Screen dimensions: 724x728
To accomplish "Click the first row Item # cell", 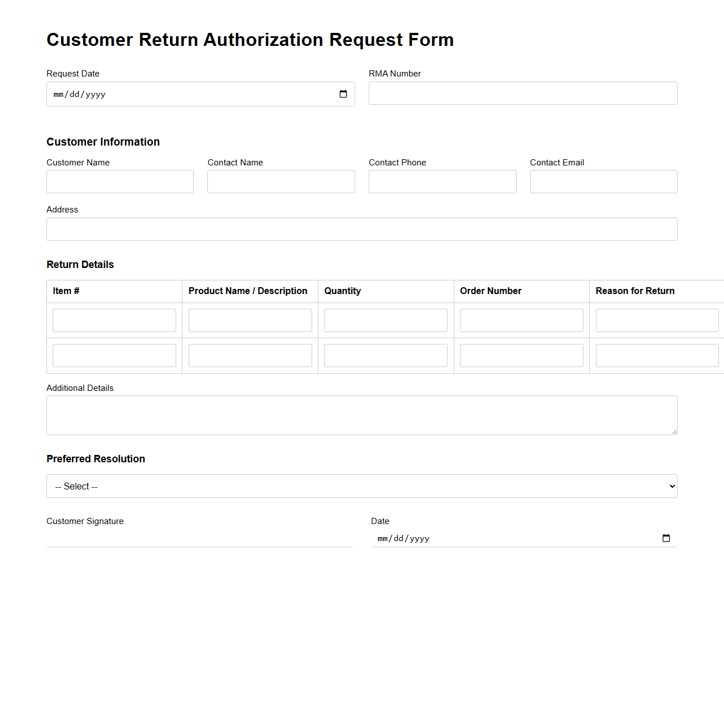I will (114, 320).
